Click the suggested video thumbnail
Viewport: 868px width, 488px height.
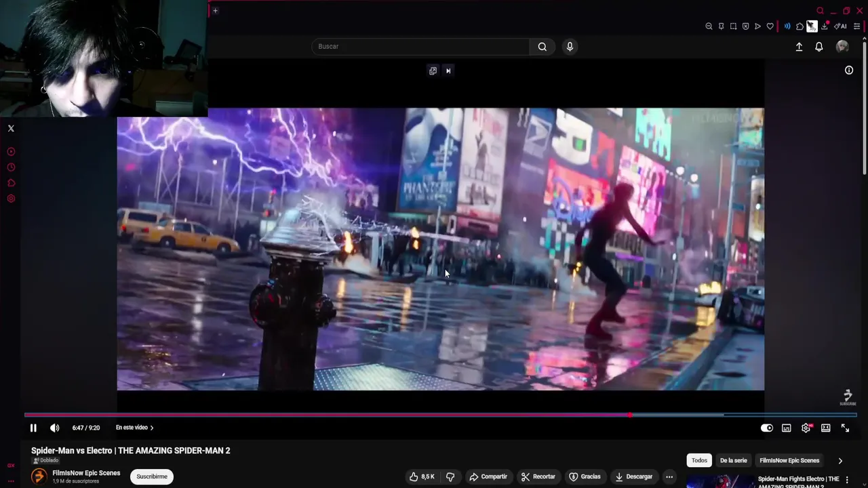click(x=719, y=481)
